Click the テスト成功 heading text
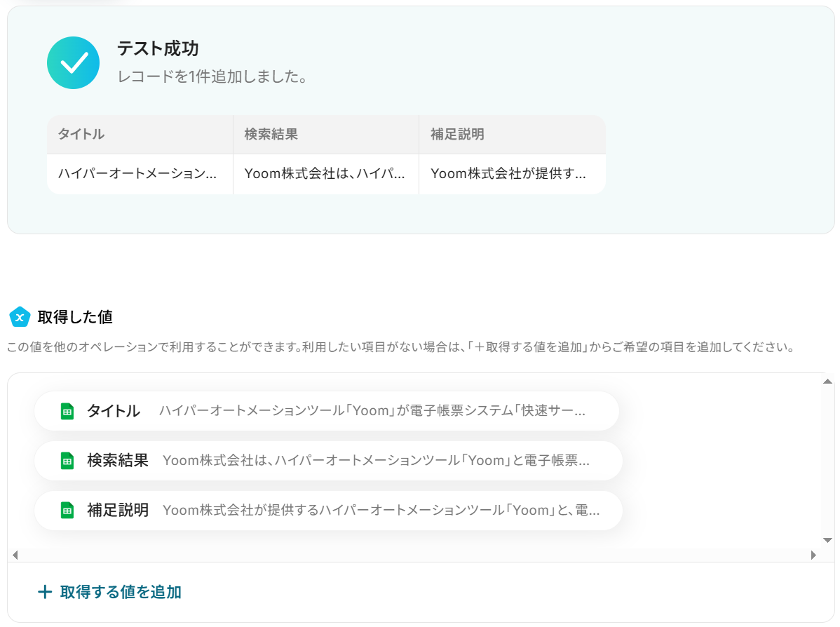The height and width of the screenshot is (627, 840). point(158,49)
